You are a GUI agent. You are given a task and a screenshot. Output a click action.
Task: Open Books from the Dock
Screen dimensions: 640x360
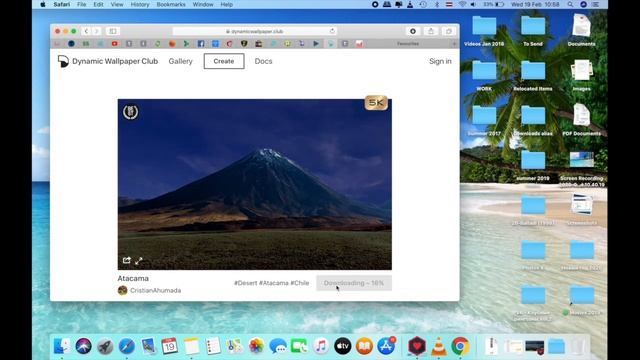click(364, 346)
